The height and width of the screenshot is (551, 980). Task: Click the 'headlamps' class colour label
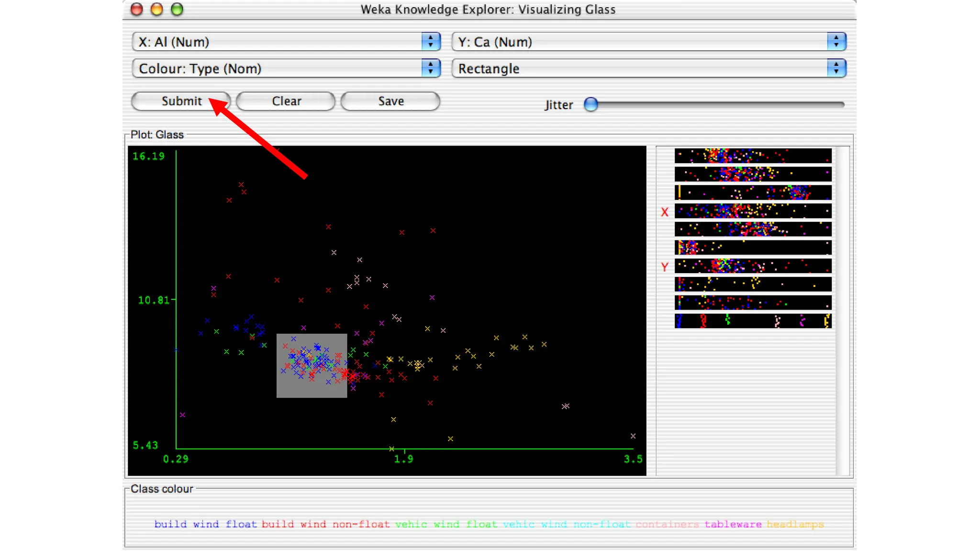795,525
